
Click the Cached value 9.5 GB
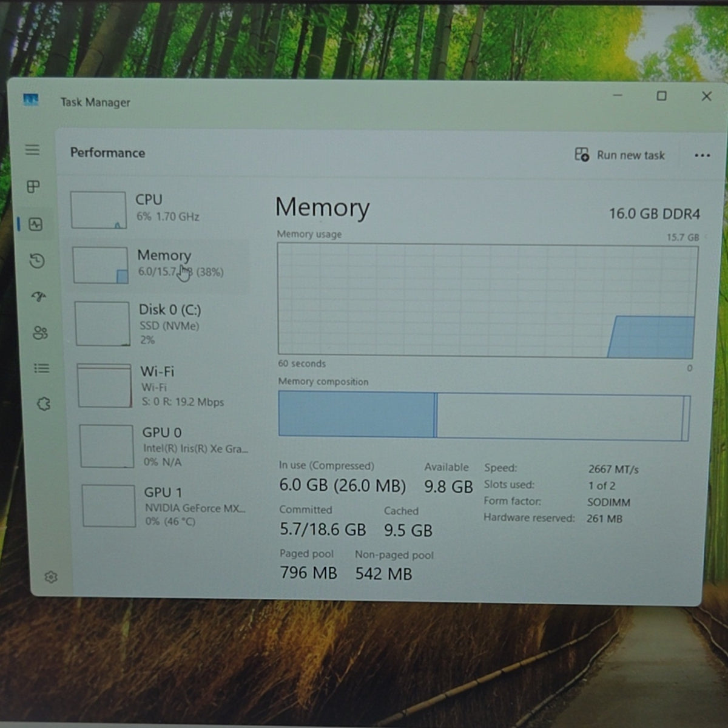pos(408,531)
